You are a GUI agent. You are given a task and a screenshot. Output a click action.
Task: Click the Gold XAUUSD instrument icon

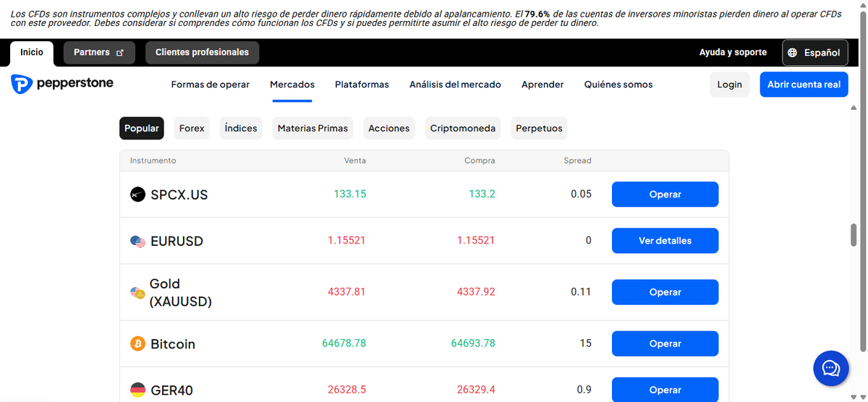pos(137,292)
